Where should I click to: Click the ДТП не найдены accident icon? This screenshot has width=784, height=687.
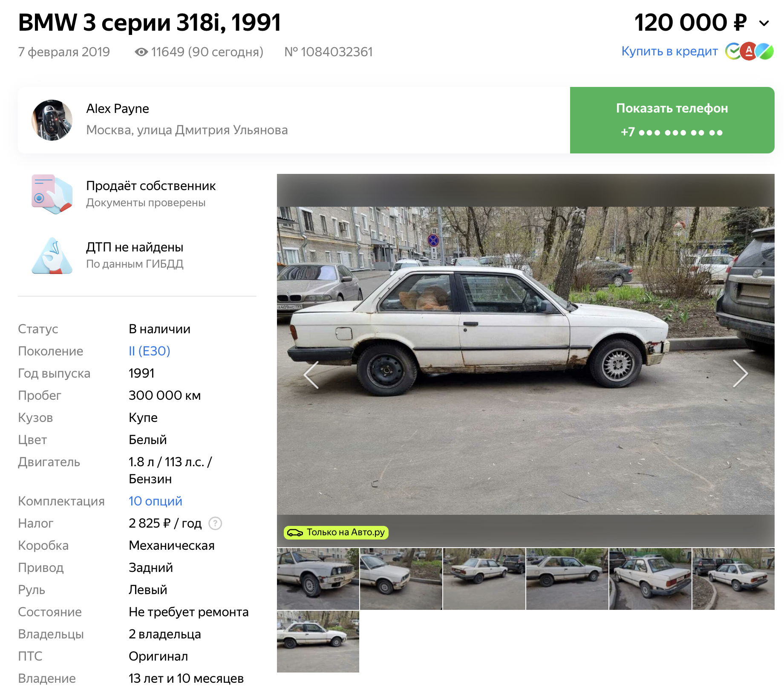point(52,255)
